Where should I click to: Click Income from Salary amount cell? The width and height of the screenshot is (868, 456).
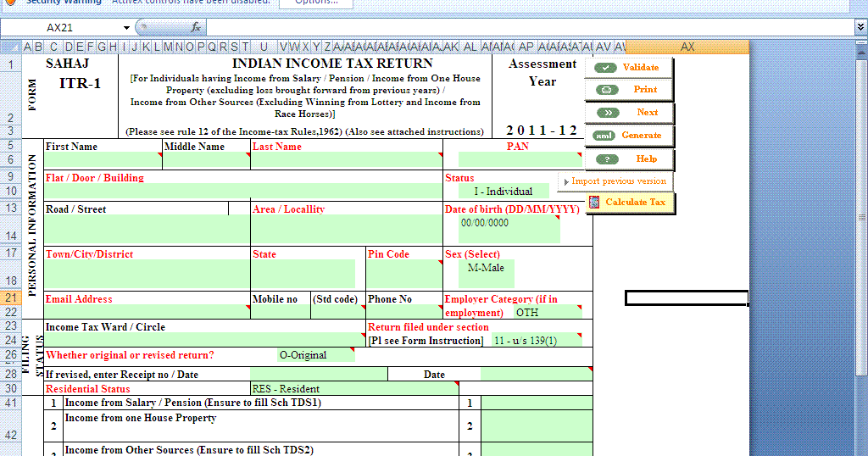coord(537,403)
